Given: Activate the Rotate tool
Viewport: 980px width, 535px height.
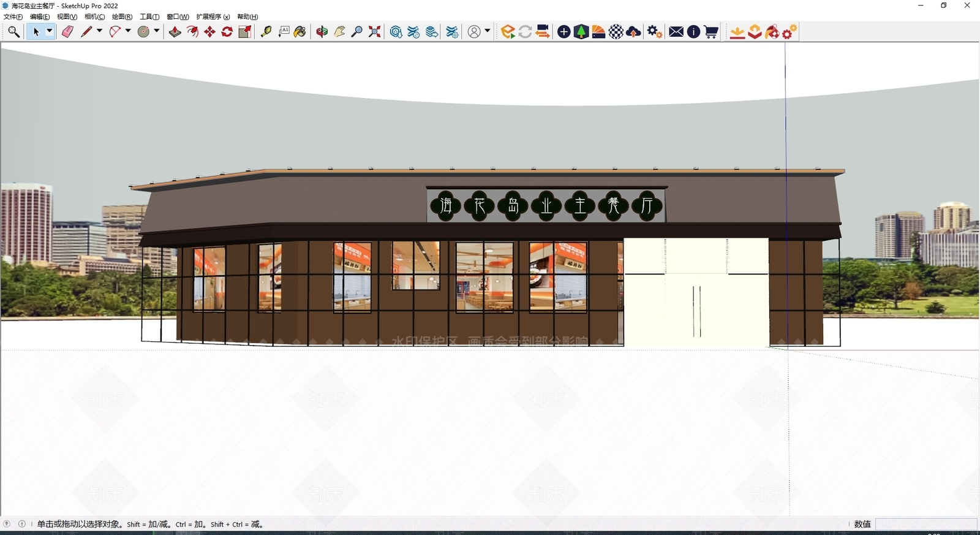Looking at the screenshot, I should click(227, 32).
